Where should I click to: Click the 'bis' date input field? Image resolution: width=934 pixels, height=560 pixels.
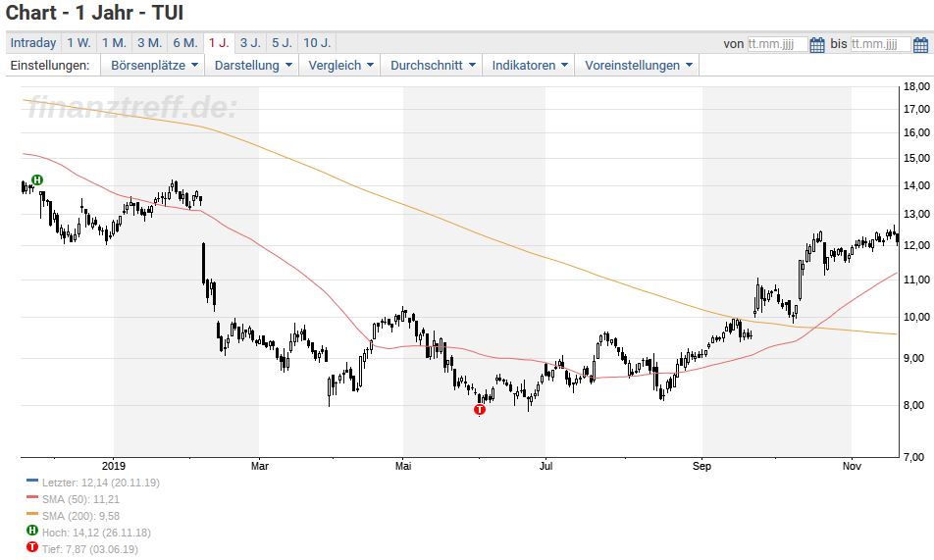pyautogui.click(x=880, y=44)
